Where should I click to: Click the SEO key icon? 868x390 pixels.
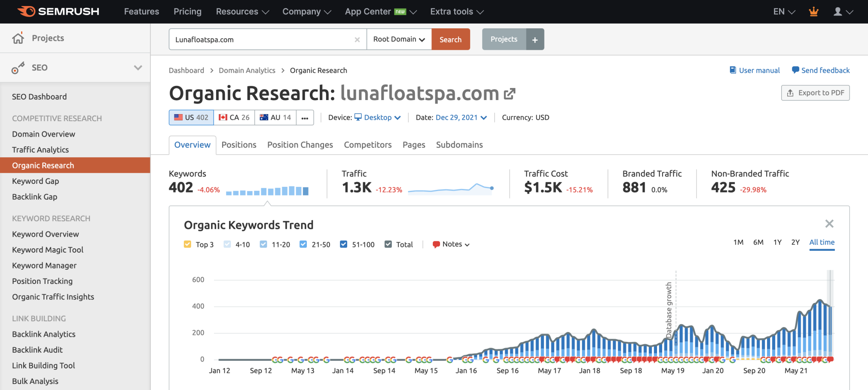(x=18, y=67)
